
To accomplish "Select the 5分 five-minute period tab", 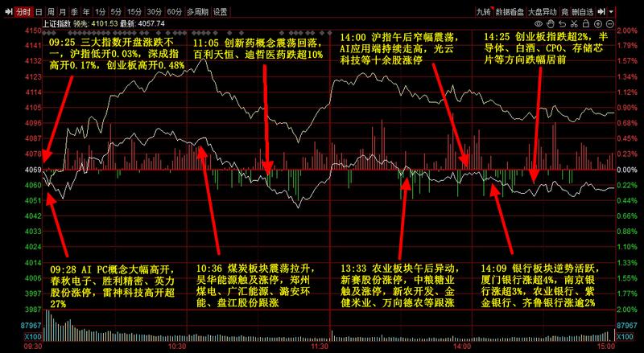I will (x=117, y=12).
